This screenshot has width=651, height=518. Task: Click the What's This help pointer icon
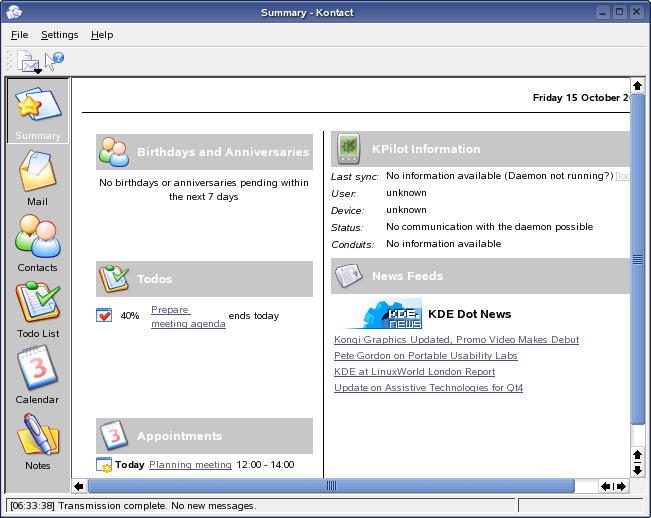(x=55, y=61)
